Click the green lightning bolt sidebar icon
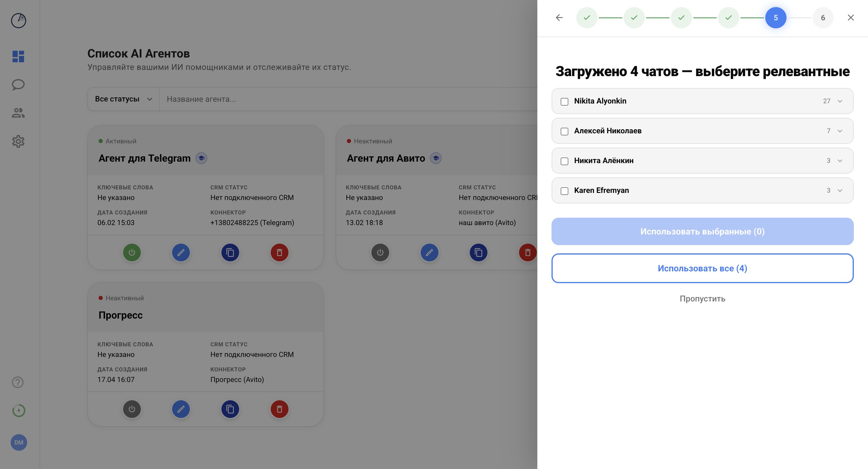The image size is (868, 469). tap(19, 410)
